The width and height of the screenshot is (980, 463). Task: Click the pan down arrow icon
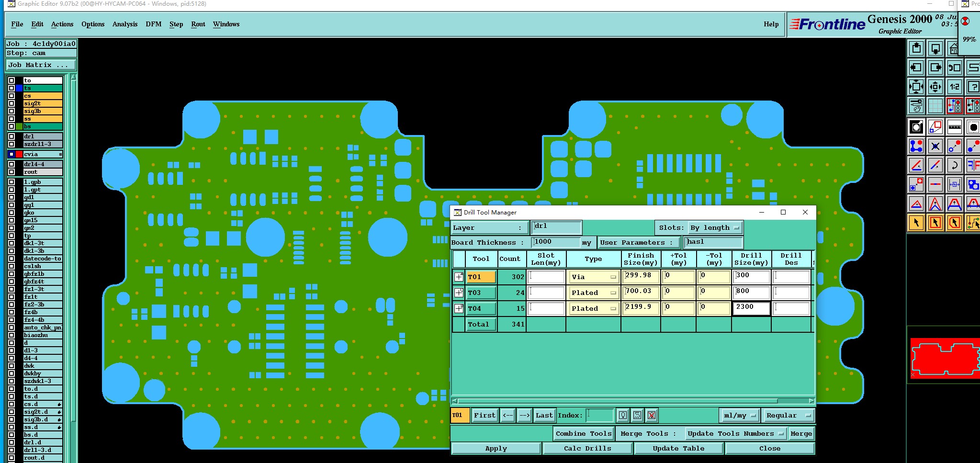tap(935, 48)
